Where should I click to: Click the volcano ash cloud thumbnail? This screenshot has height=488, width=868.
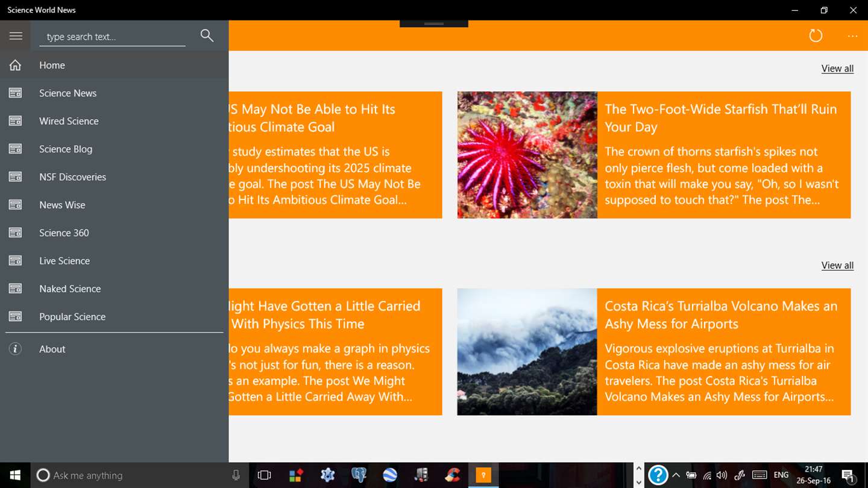click(x=527, y=352)
